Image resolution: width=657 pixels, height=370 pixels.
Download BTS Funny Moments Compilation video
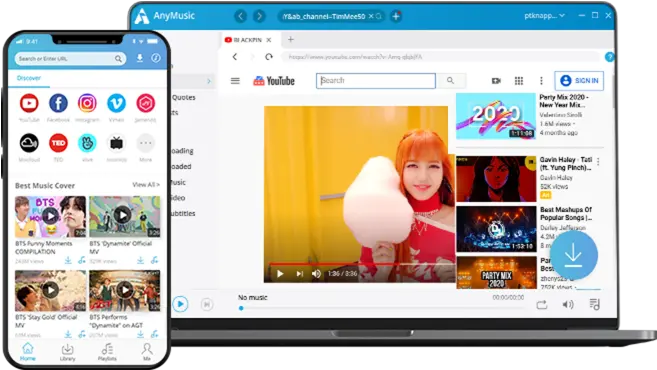coord(68,260)
